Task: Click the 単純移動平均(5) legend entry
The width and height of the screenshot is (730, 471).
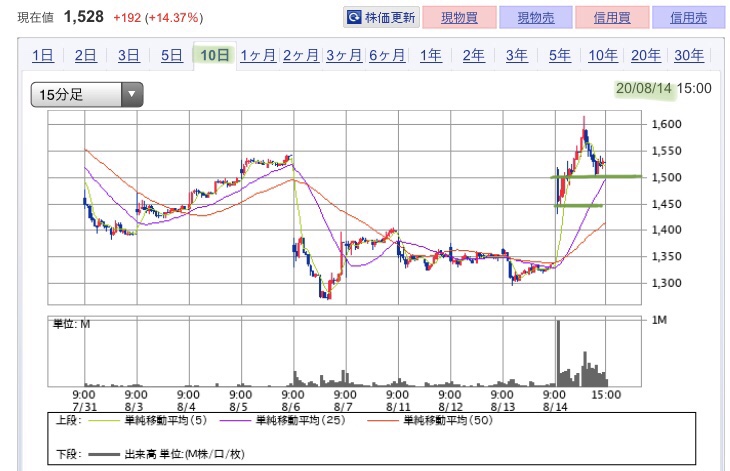Action: pos(148,420)
